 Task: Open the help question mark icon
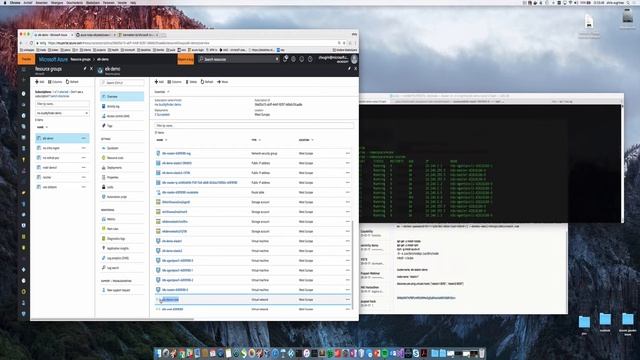[x=310, y=60]
